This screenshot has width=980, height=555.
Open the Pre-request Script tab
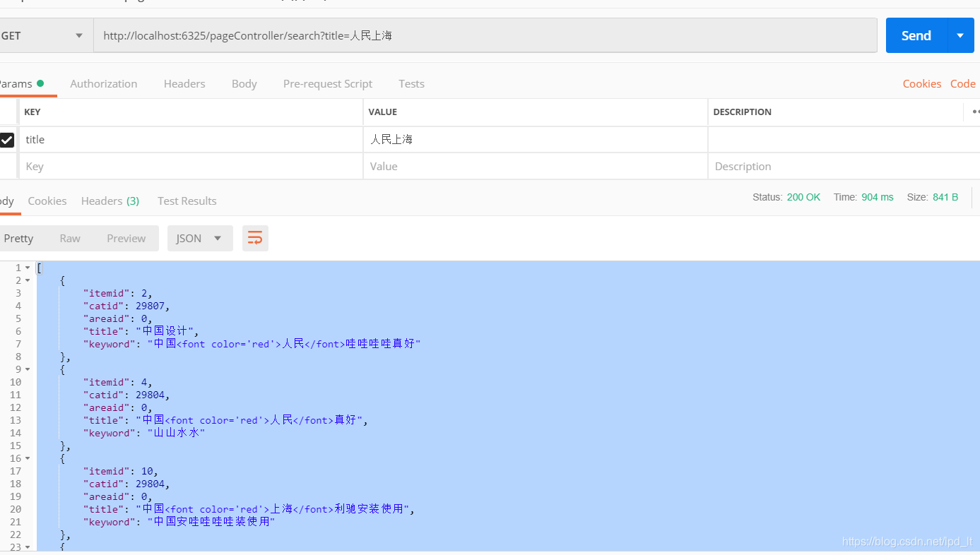tap(328, 83)
